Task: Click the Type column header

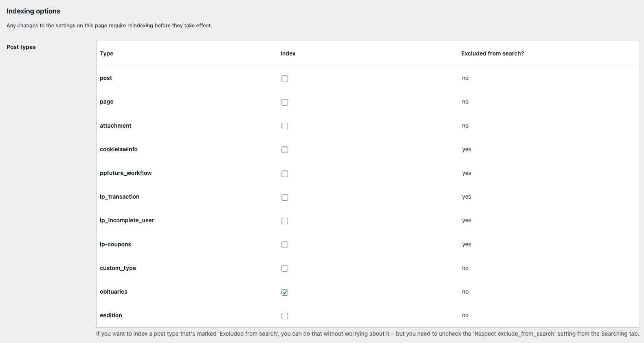Action: tap(106, 53)
